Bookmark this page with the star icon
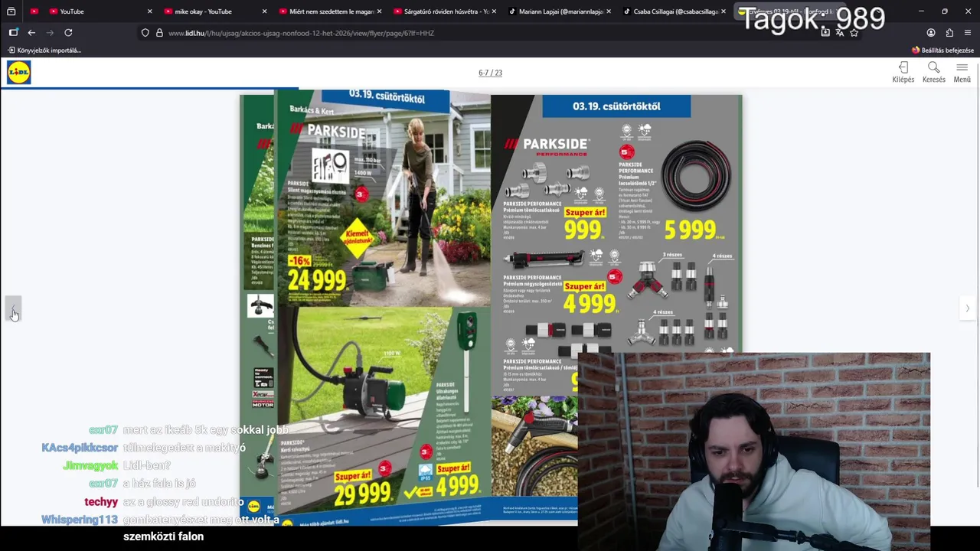Image resolution: width=980 pixels, height=551 pixels. pyautogui.click(x=854, y=33)
